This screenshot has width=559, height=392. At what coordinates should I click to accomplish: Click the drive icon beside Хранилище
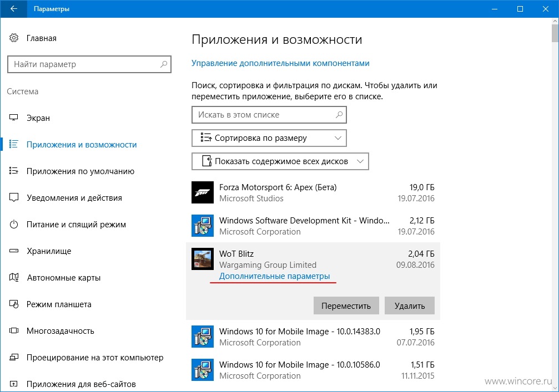pos(14,251)
